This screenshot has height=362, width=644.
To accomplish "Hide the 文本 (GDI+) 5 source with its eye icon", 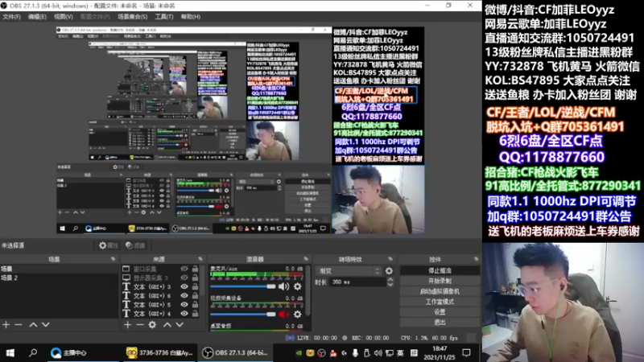I will tap(184, 305).
